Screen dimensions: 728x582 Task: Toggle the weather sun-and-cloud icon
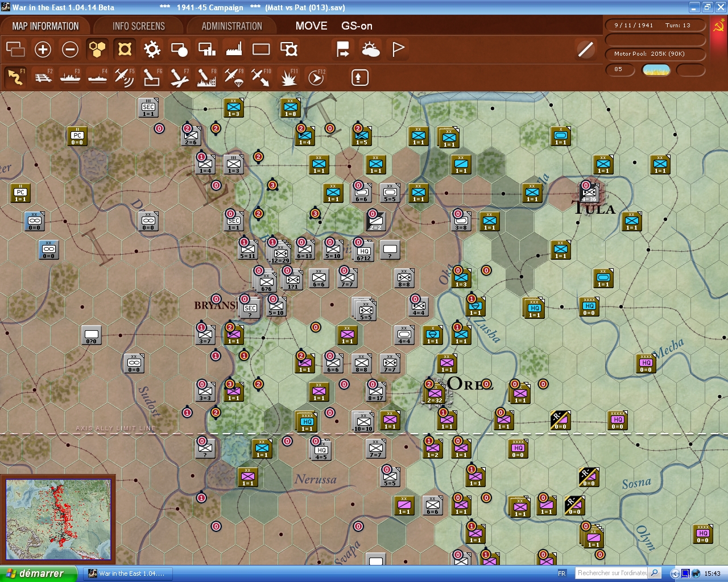pyautogui.click(x=370, y=49)
